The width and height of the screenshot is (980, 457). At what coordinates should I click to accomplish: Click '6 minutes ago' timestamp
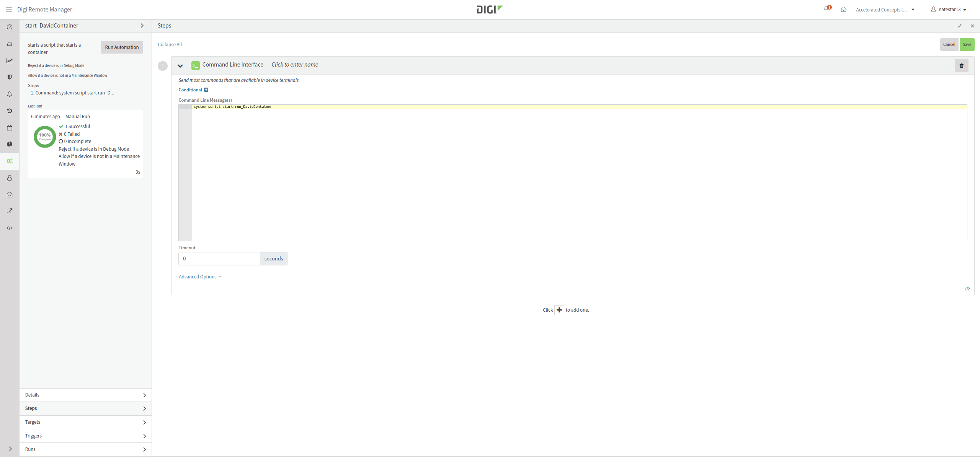(46, 117)
